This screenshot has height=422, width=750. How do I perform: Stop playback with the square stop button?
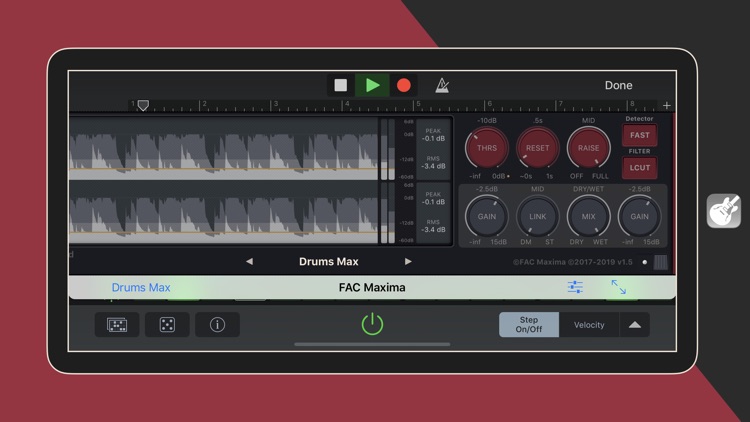pos(341,85)
